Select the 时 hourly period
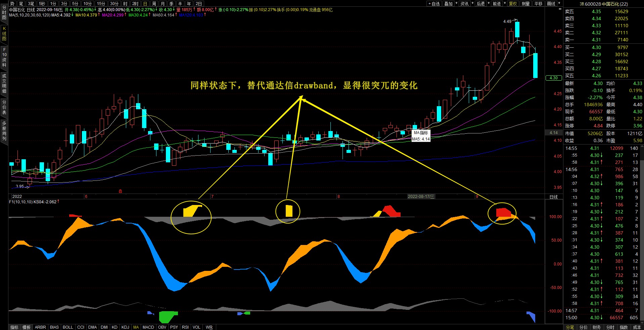Screen dimensions: 644x330 coord(126,4)
